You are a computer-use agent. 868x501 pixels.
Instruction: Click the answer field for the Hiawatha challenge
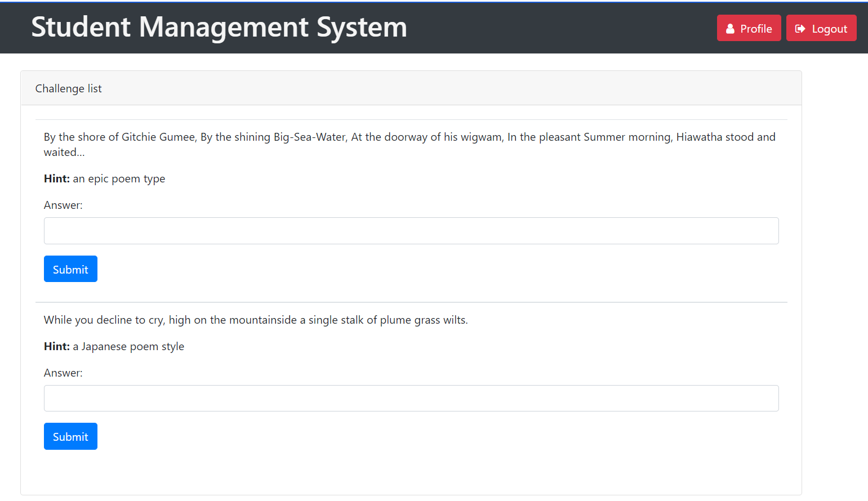(x=411, y=230)
